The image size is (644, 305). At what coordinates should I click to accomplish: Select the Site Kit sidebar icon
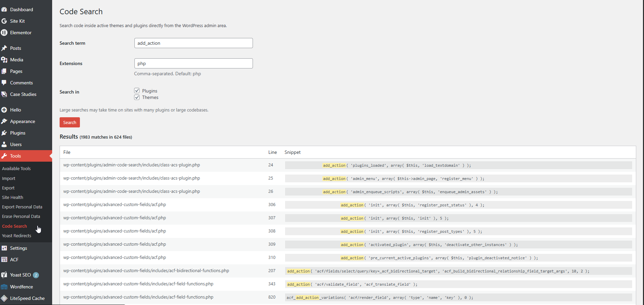4,21
